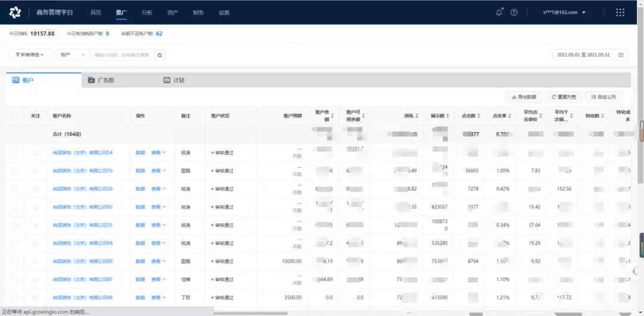Open the nine-dot app grid menu
Viewport: 644px width, 316px height.
click(x=620, y=13)
